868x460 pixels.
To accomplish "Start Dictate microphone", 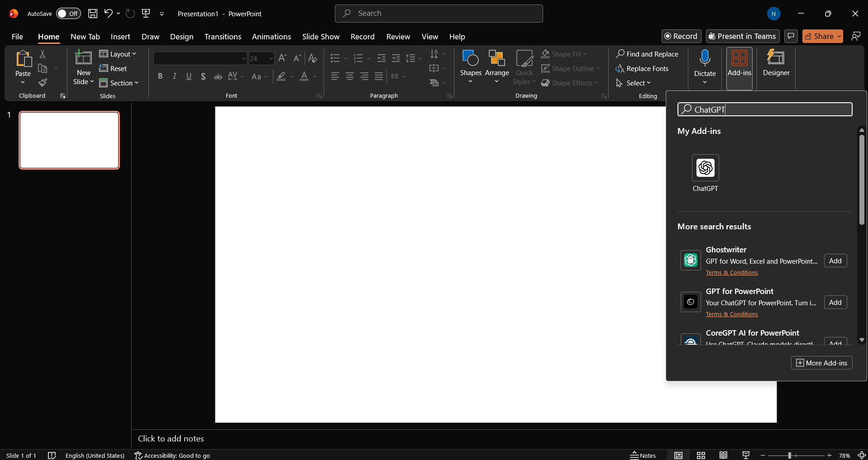I will [705, 59].
